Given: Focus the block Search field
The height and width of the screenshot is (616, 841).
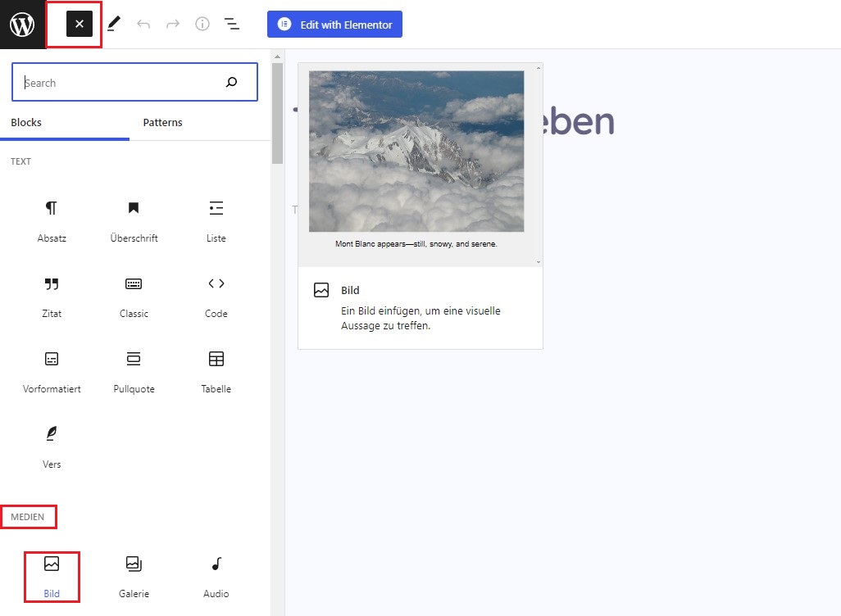Looking at the screenshot, I should click(x=134, y=82).
